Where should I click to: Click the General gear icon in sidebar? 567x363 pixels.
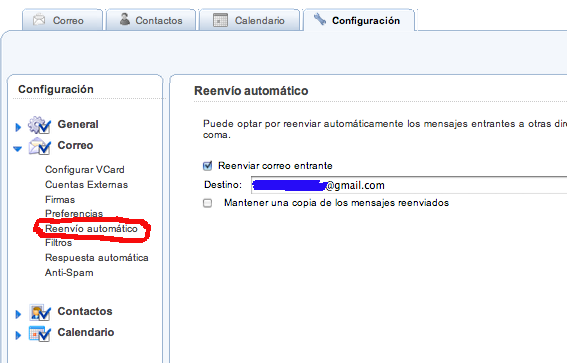tap(39, 125)
